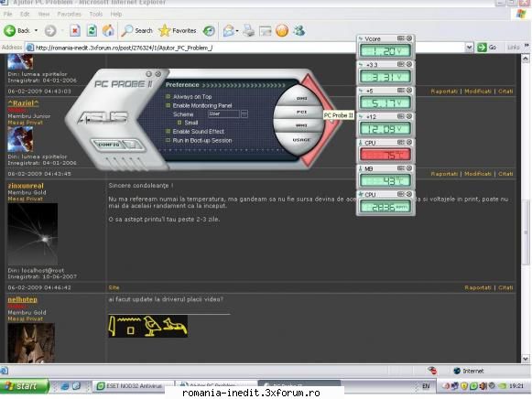
Task: Click the zinxunreal avatar image
Action: click(33, 234)
